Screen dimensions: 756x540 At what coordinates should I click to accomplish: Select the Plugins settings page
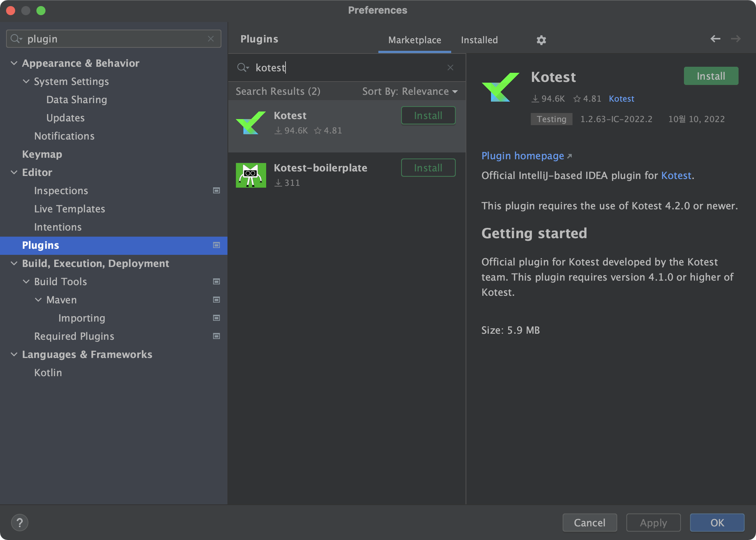[114, 245]
